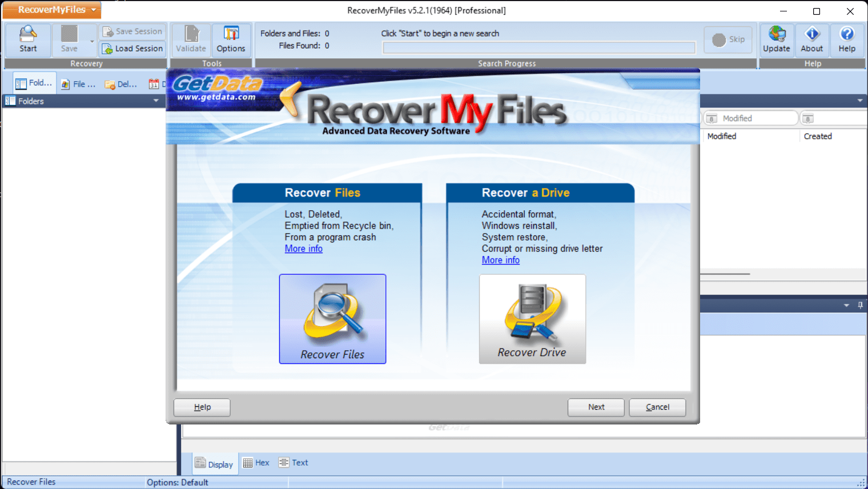Viewport: 868px width, 489px height.
Task: Open the RecoverMyFiles application menu
Action: coord(52,10)
